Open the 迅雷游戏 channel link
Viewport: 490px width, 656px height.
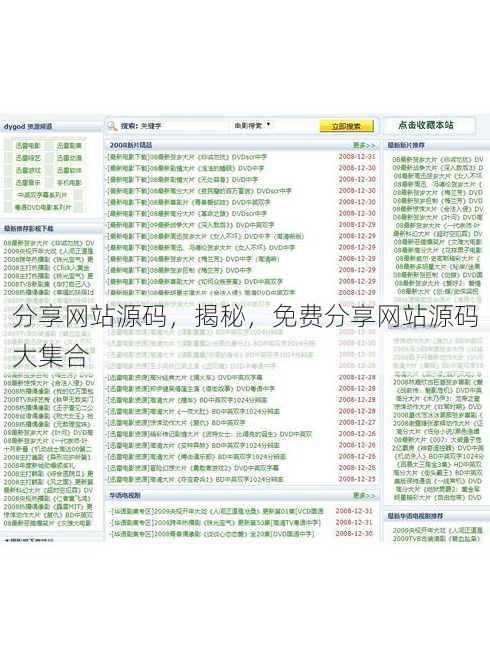(x=28, y=170)
